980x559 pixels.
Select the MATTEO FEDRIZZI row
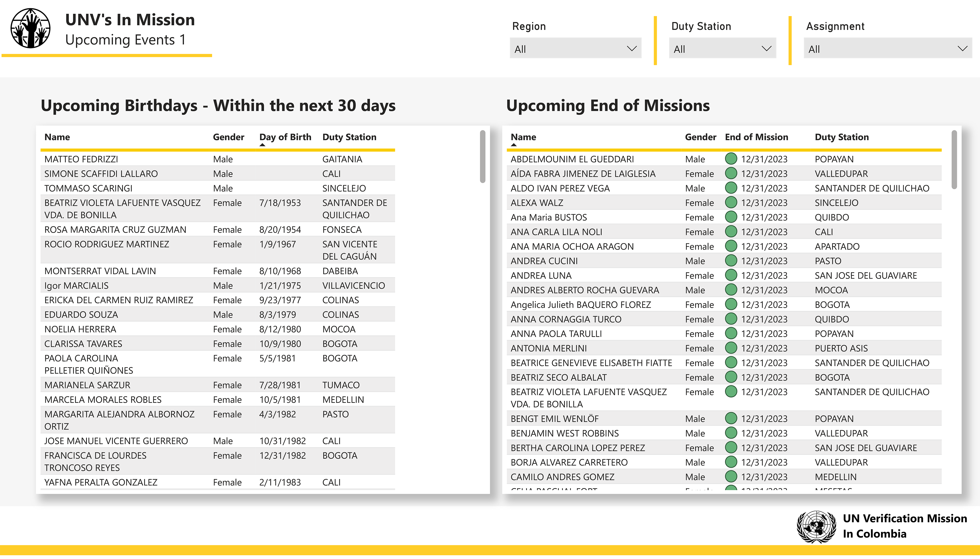pos(81,159)
